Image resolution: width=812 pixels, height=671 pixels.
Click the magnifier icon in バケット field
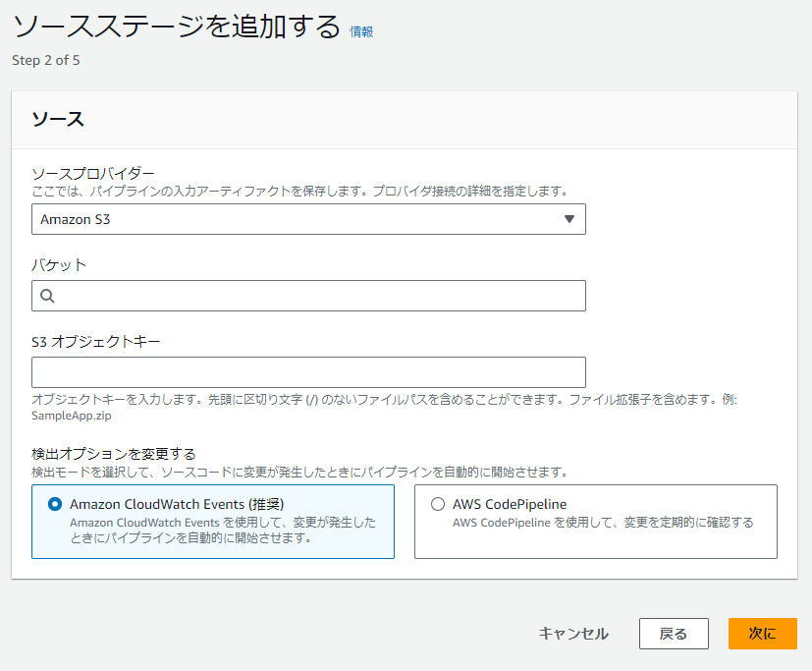47,296
